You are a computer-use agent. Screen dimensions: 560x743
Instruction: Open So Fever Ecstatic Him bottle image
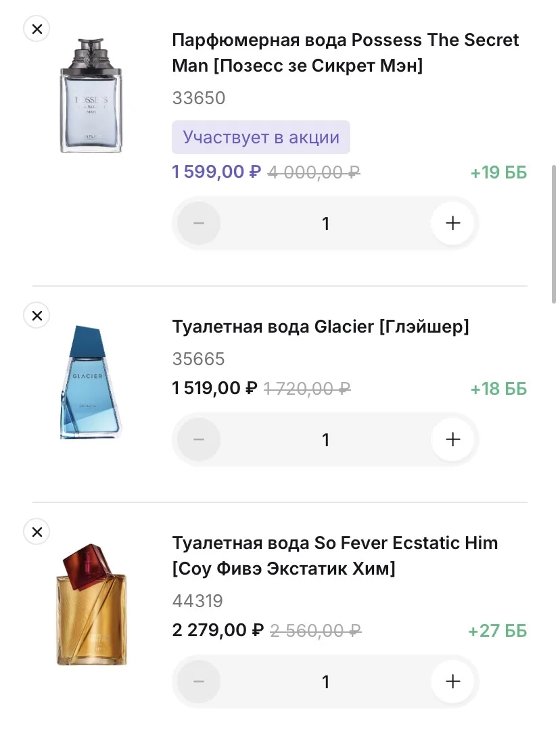[91, 609]
